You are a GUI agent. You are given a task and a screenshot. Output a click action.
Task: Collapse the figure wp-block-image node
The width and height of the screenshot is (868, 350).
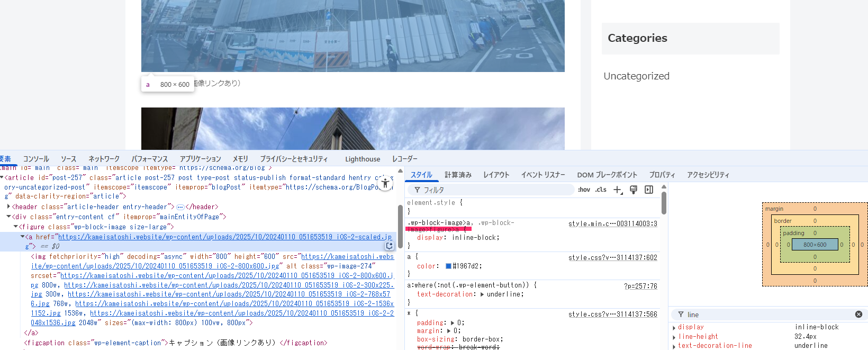15,227
